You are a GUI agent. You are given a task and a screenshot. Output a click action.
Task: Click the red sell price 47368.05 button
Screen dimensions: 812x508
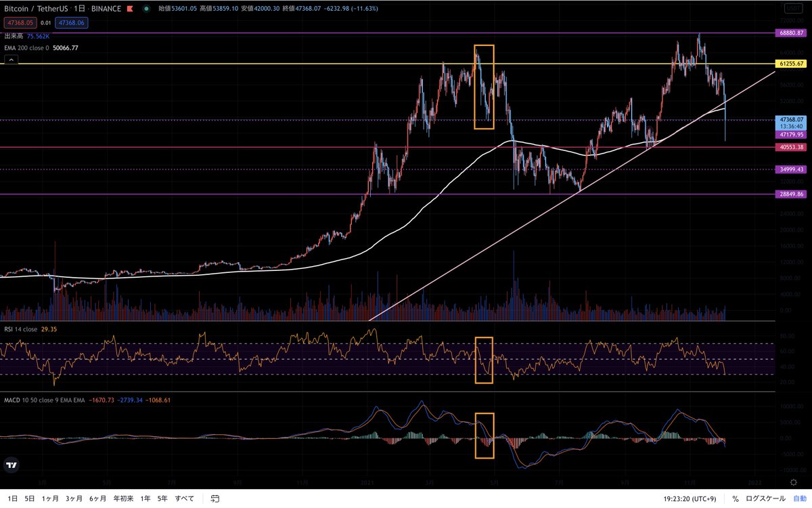click(x=19, y=22)
